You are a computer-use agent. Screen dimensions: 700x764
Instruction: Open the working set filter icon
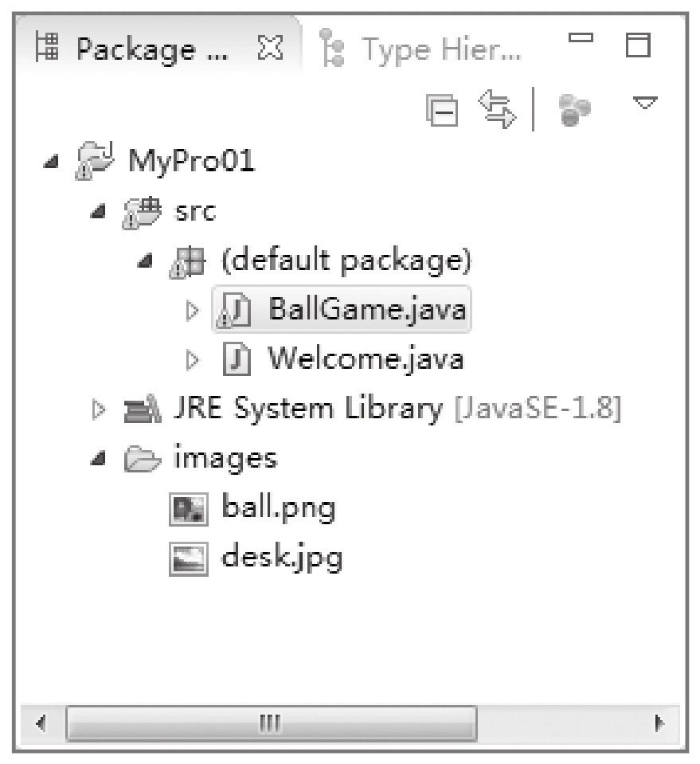tap(574, 110)
